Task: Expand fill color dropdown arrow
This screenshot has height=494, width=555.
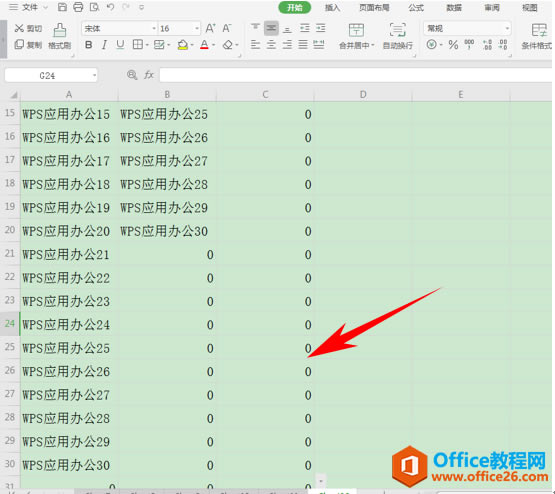Action: (x=192, y=45)
